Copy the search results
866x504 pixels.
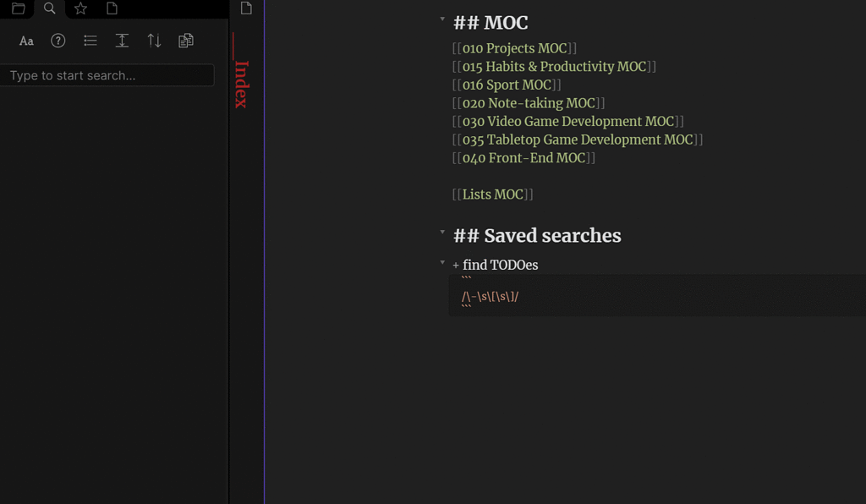(x=186, y=41)
